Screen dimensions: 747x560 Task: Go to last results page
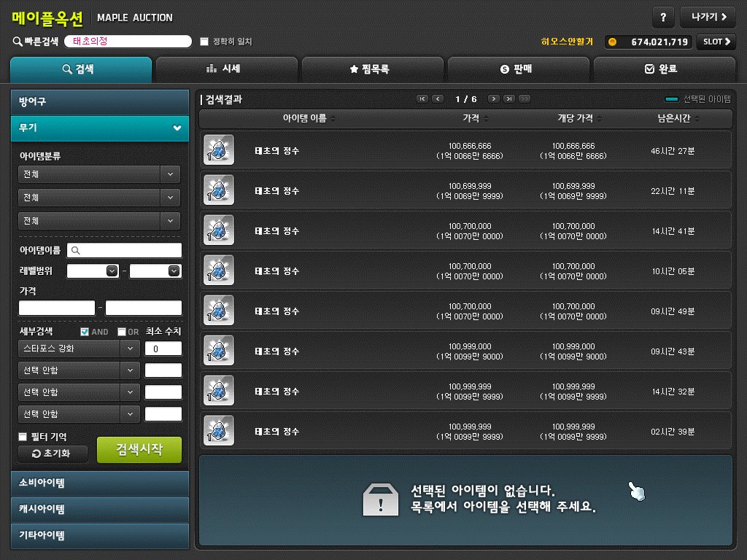point(509,99)
